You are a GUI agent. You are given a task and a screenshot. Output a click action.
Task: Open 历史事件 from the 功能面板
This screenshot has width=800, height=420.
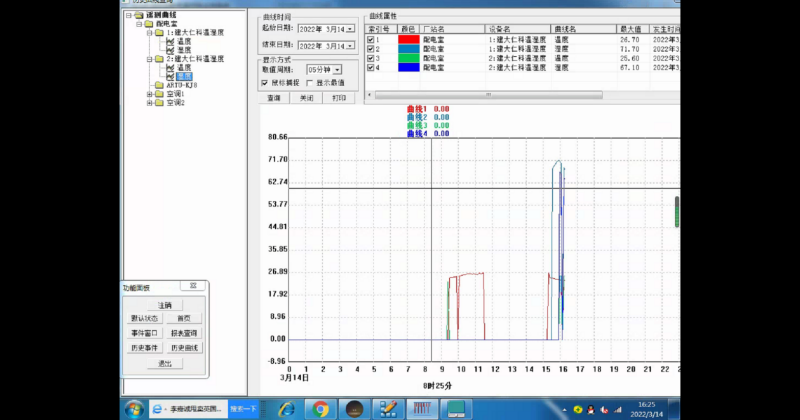pyautogui.click(x=144, y=348)
